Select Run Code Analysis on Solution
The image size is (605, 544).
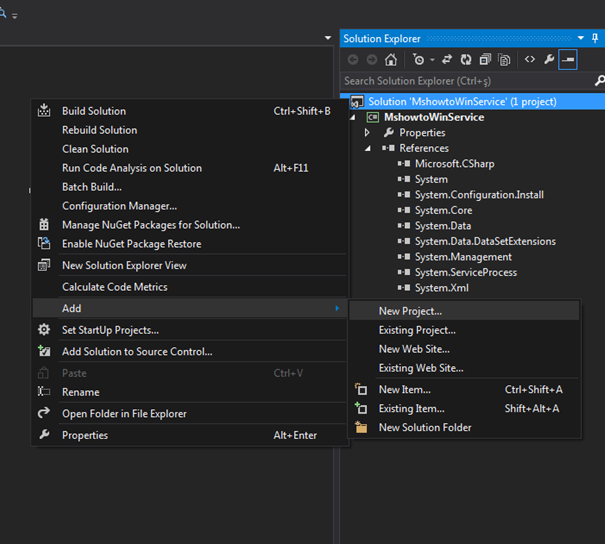point(189,168)
